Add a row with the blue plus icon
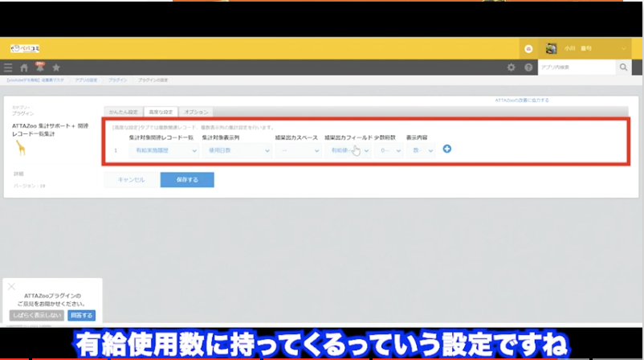Screen dimensions: 644x360 pos(447,149)
